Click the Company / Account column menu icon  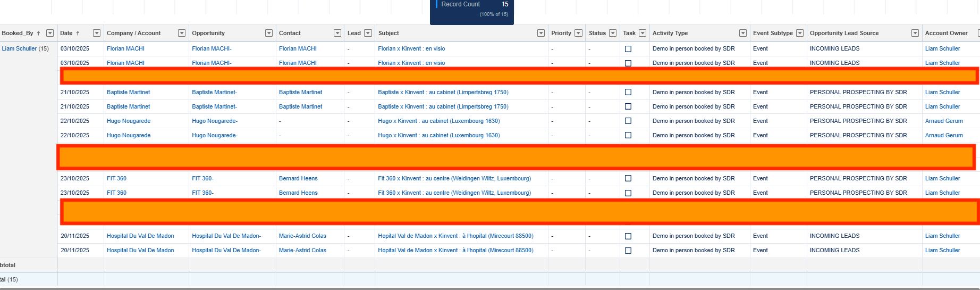coord(182,33)
